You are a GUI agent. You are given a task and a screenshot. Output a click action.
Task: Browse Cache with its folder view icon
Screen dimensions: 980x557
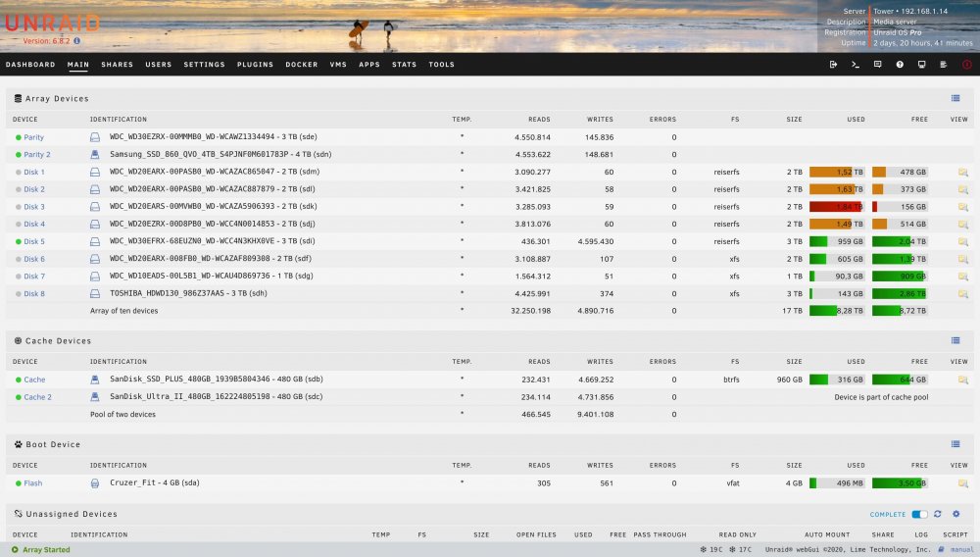[x=962, y=380]
